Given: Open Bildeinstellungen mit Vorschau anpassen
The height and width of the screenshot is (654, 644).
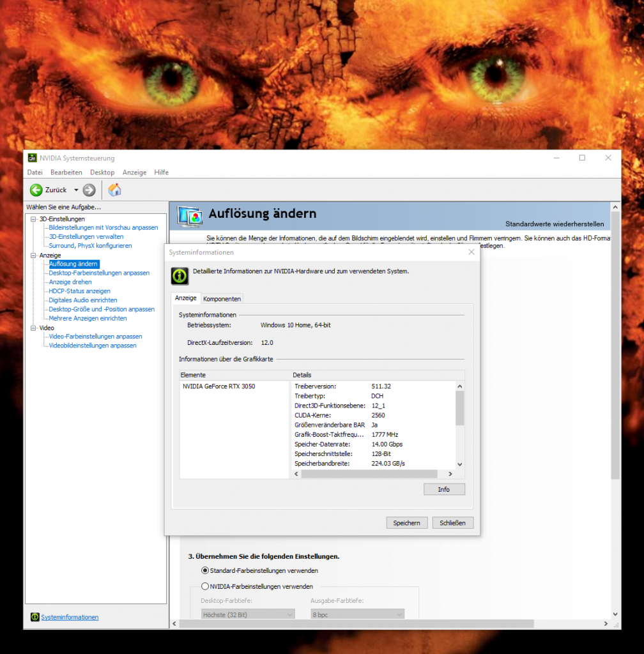Looking at the screenshot, I should (x=103, y=227).
